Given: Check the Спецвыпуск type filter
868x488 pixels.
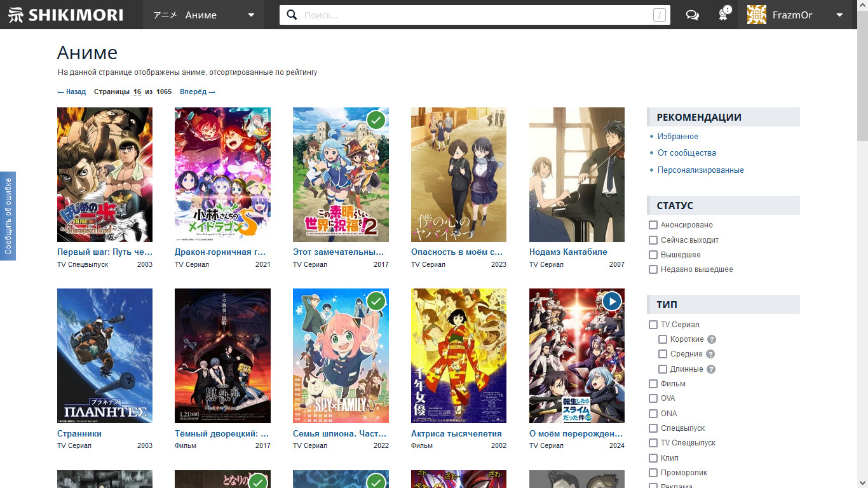Looking at the screenshot, I should [x=653, y=428].
